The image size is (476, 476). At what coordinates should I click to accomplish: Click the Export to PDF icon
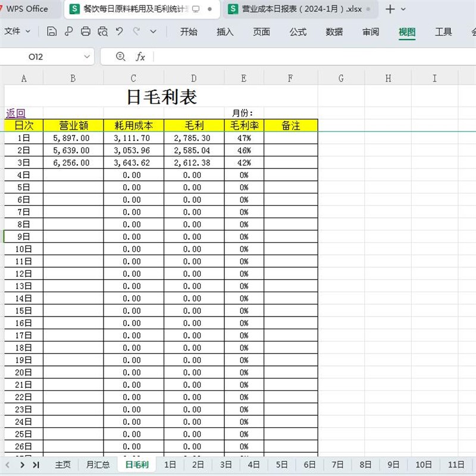tap(71, 31)
